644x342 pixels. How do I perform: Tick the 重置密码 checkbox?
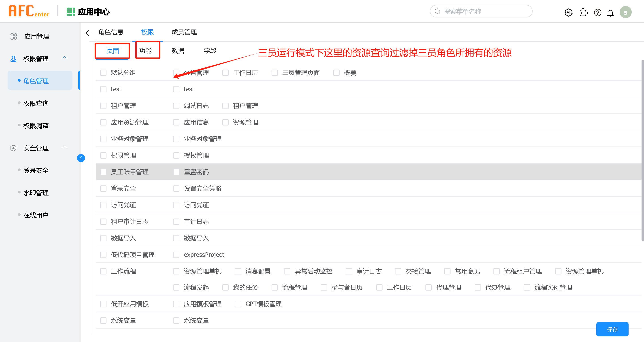(x=176, y=172)
